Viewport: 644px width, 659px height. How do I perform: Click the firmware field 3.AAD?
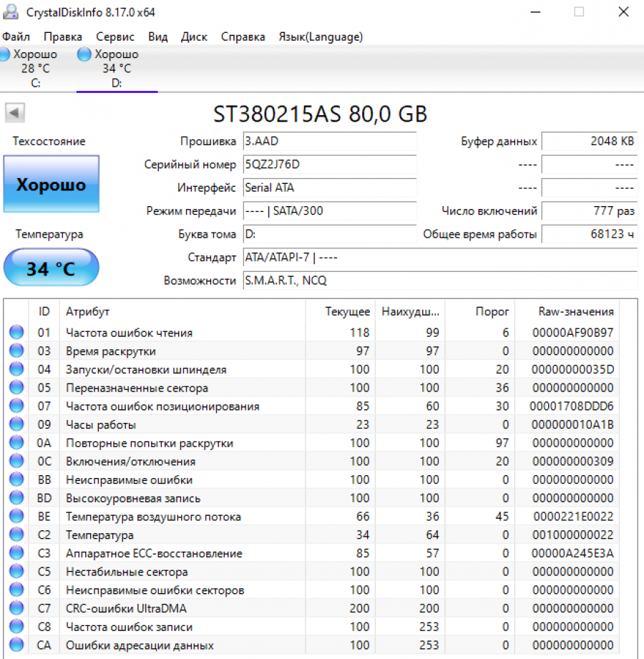coord(329,142)
